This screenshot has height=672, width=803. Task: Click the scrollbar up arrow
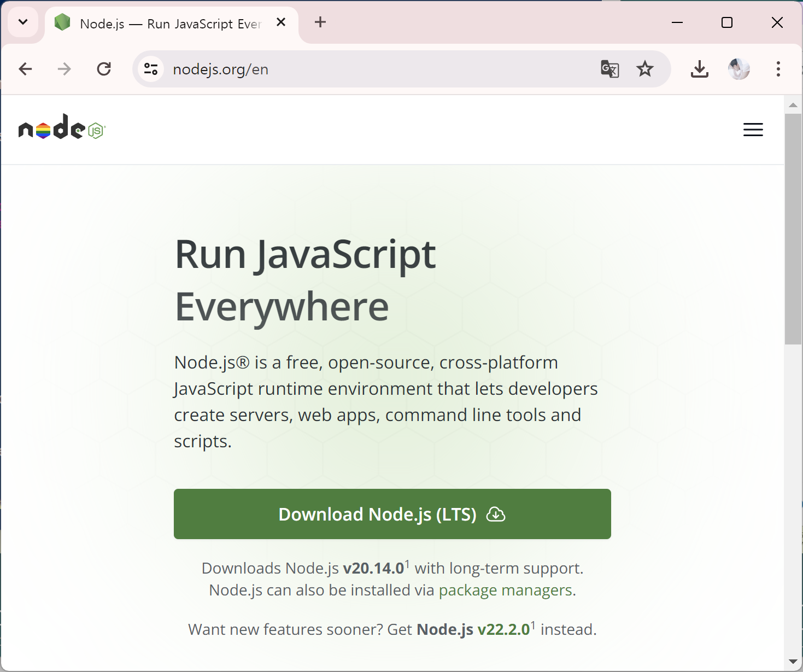[x=793, y=104]
